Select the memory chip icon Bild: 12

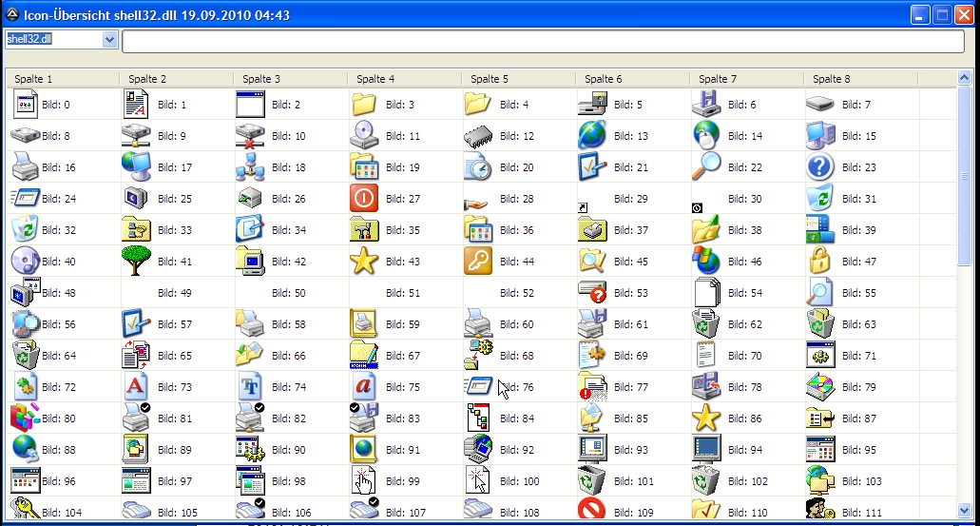(x=478, y=136)
